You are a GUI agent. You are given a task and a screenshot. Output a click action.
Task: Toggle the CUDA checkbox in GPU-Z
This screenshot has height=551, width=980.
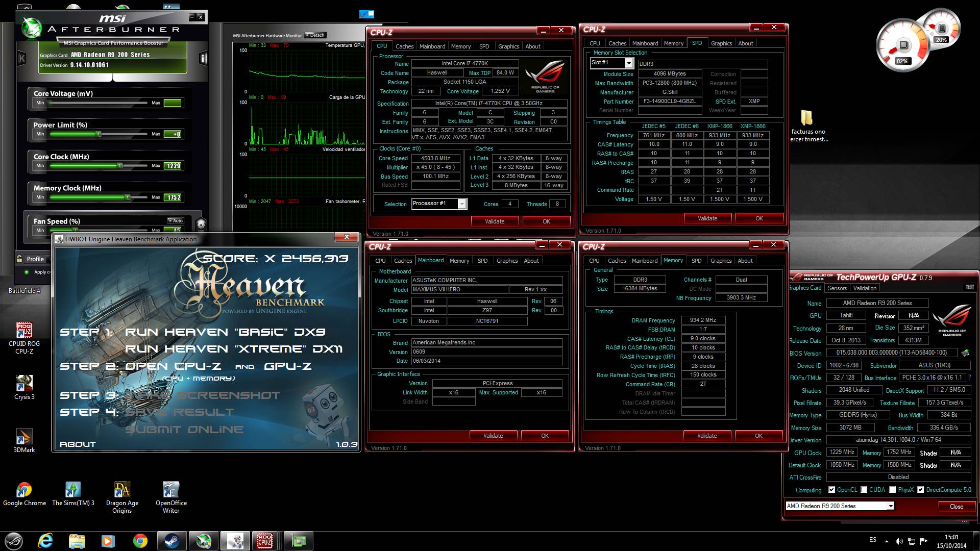pyautogui.click(x=864, y=490)
